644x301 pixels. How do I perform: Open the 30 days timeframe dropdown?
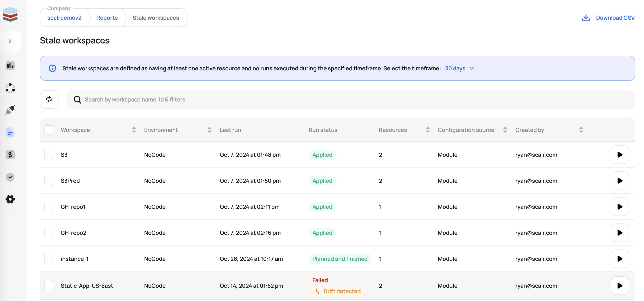coord(460,68)
